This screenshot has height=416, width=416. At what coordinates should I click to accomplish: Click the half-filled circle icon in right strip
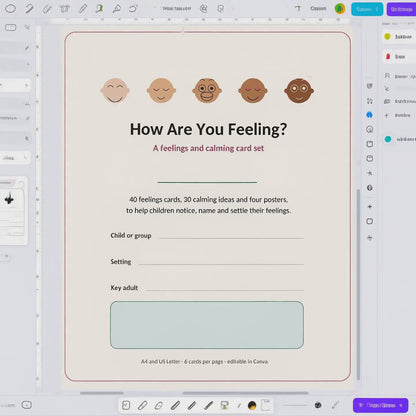click(x=370, y=188)
